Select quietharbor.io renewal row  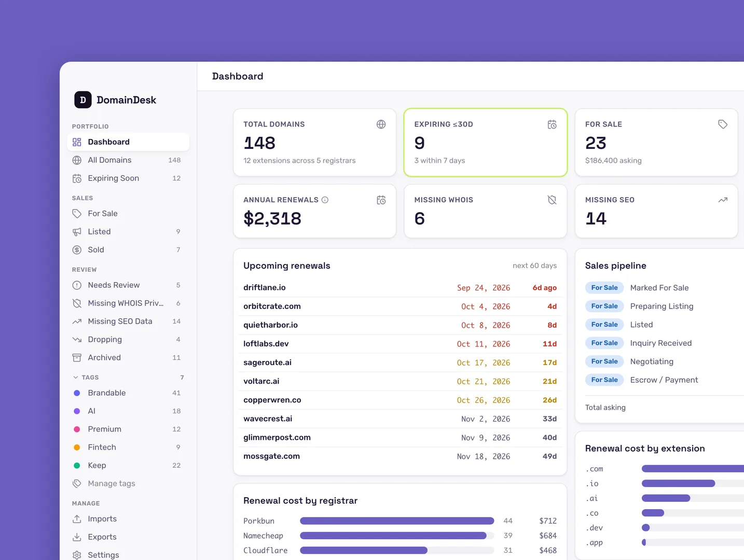(x=400, y=325)
